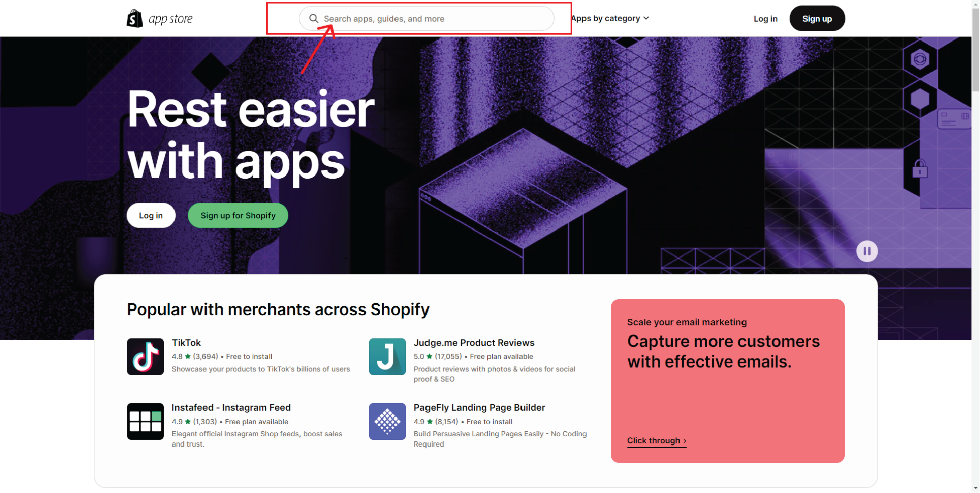
Task: Open the PageFly app icon
Action: 387,421
